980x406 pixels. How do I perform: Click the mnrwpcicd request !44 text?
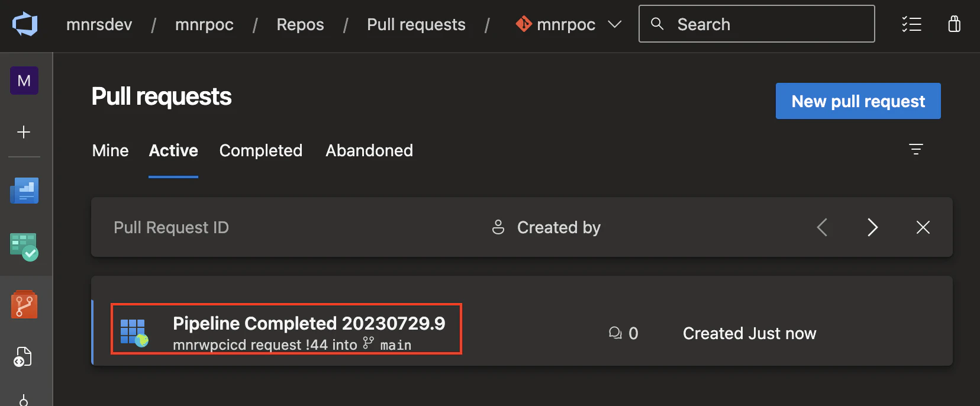tap(250, 345)
